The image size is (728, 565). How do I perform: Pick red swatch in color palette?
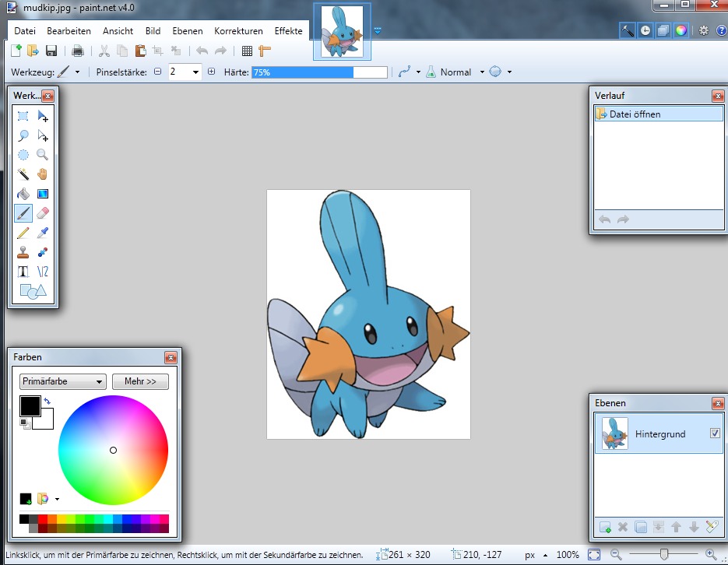click(43, 519)
